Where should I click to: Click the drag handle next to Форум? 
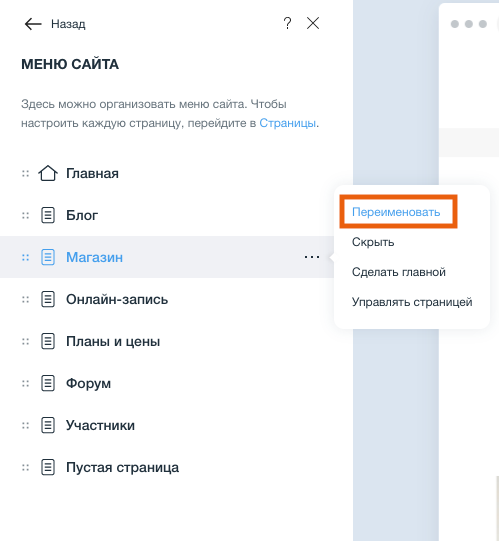[x=26, y=383]
